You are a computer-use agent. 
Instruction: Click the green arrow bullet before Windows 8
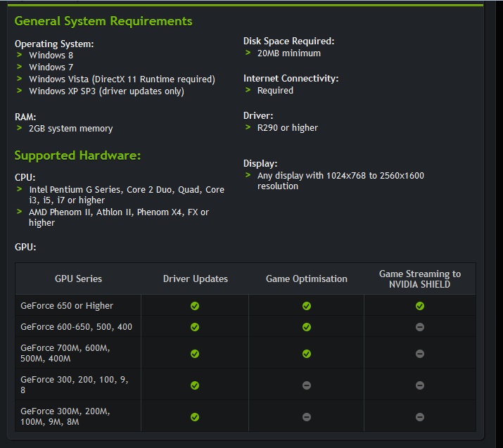19,55
